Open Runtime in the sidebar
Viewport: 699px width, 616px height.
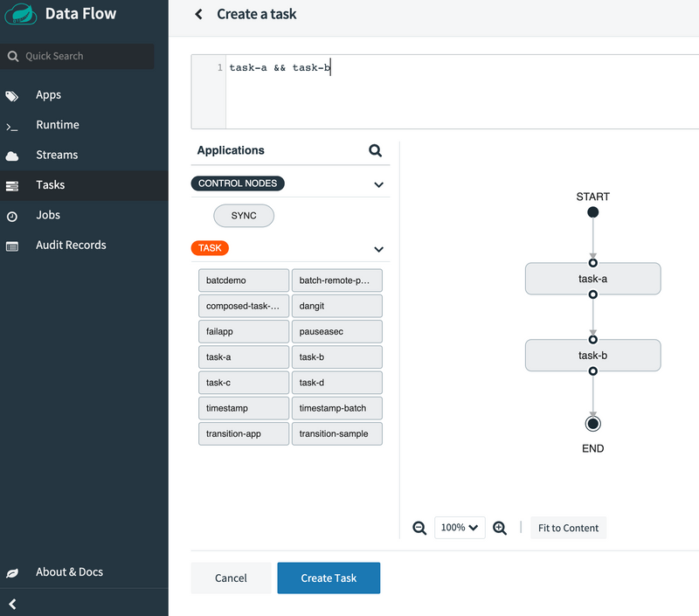[84, 125]
